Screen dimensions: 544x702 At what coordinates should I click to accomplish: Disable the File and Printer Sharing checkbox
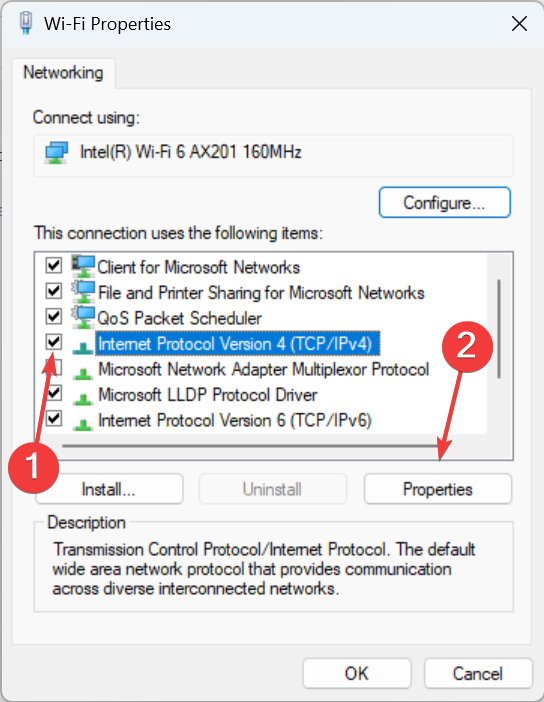click(54, 291)
